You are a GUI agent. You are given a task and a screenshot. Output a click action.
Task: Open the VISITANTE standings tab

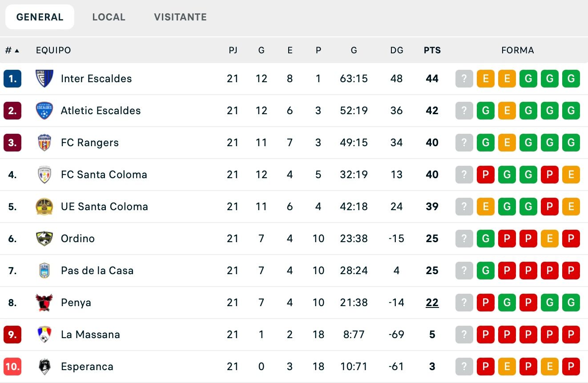(180, 17)
